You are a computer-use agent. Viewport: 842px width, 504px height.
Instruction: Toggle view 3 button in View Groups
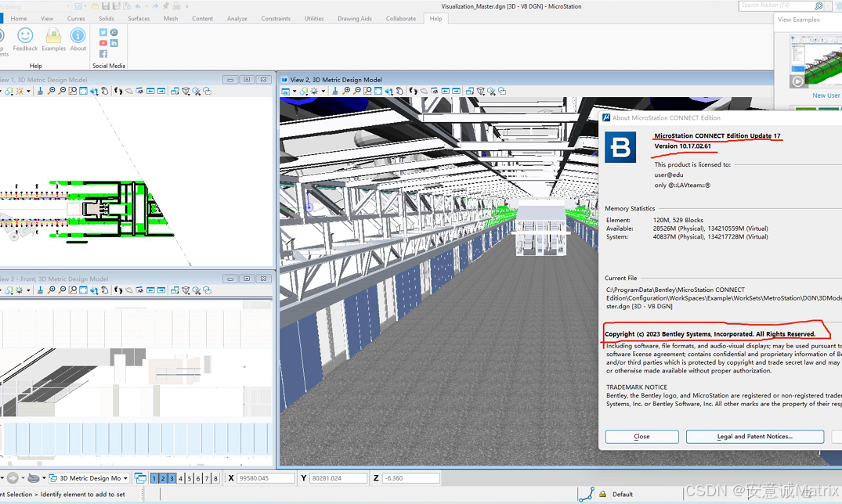(x=172, y=478)
